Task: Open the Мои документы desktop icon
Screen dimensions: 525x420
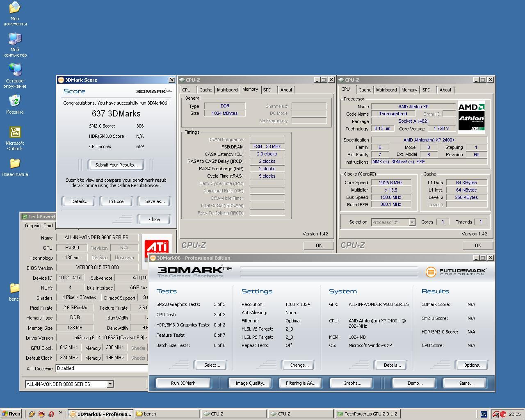Action: point(15,14)
